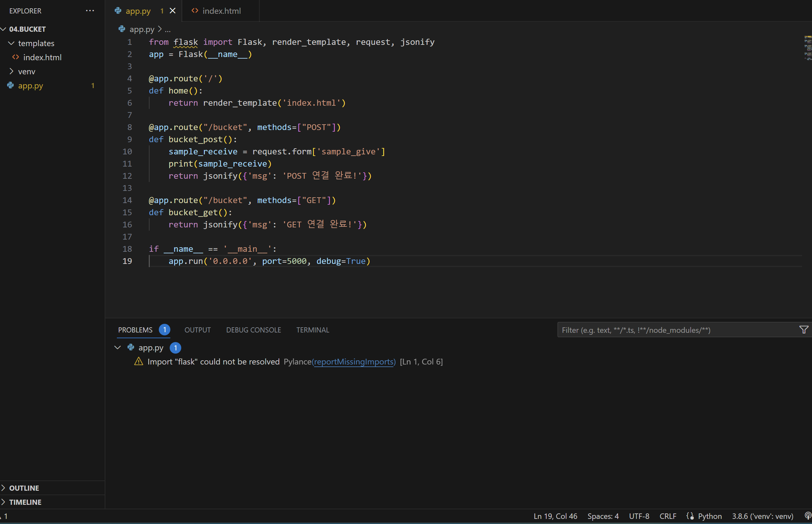Click the HTML file icon beside index.html in Explorer
812x524 pixels.
(x=16, y=57)
